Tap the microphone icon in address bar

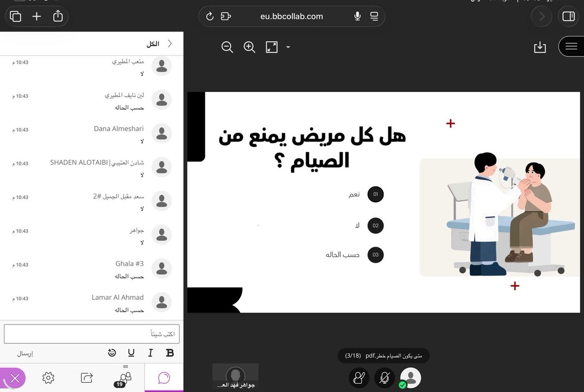pyautogui.click(x=357, y=17)
